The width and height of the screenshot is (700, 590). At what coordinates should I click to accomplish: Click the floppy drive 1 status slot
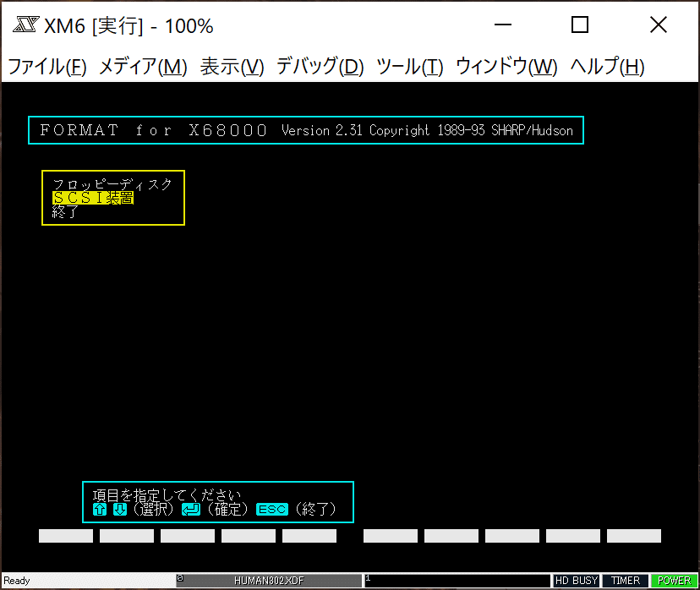click(x=457, y=581)
